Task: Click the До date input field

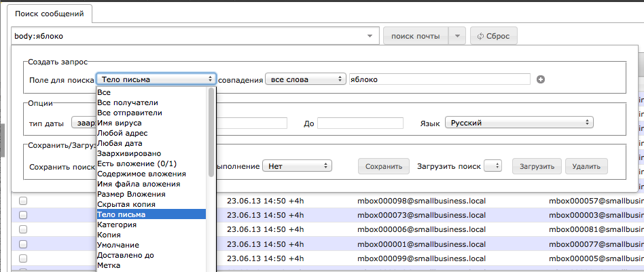Action: point(360,123)
